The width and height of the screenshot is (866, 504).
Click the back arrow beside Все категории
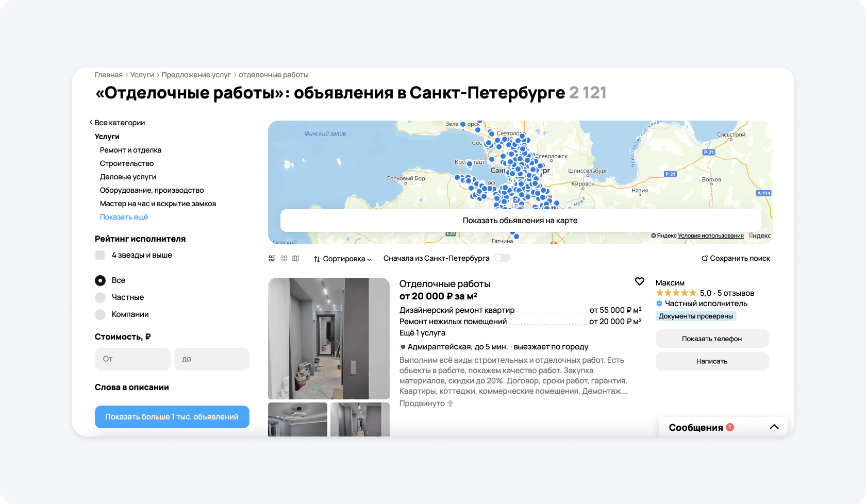click(x=91, y=123)
